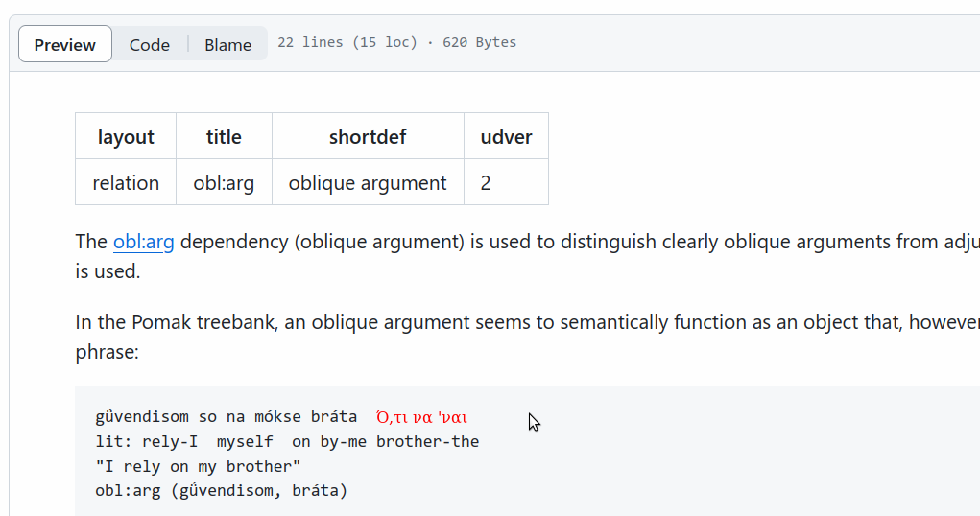Click the "udver" table header

click(506, 136)
